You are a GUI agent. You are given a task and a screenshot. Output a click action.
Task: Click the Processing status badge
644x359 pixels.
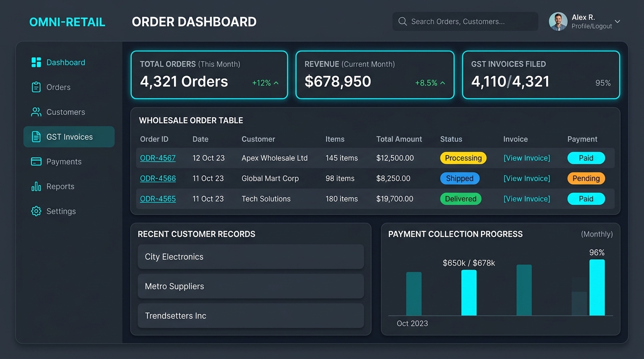463,158
